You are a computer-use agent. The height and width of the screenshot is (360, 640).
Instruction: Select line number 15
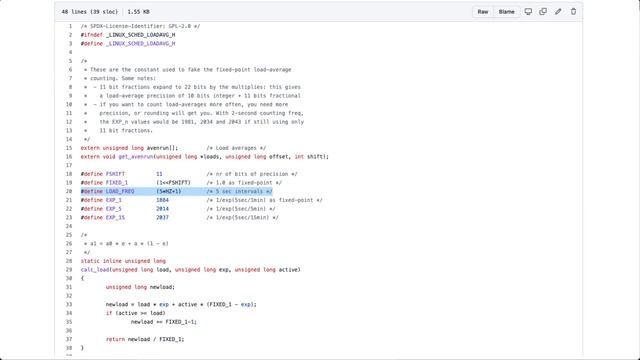click(69, 148)
